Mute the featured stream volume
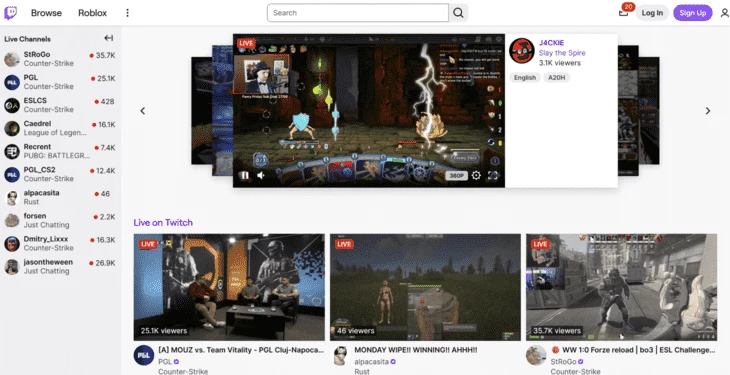The image size is (730, 375). pos(261,176)
